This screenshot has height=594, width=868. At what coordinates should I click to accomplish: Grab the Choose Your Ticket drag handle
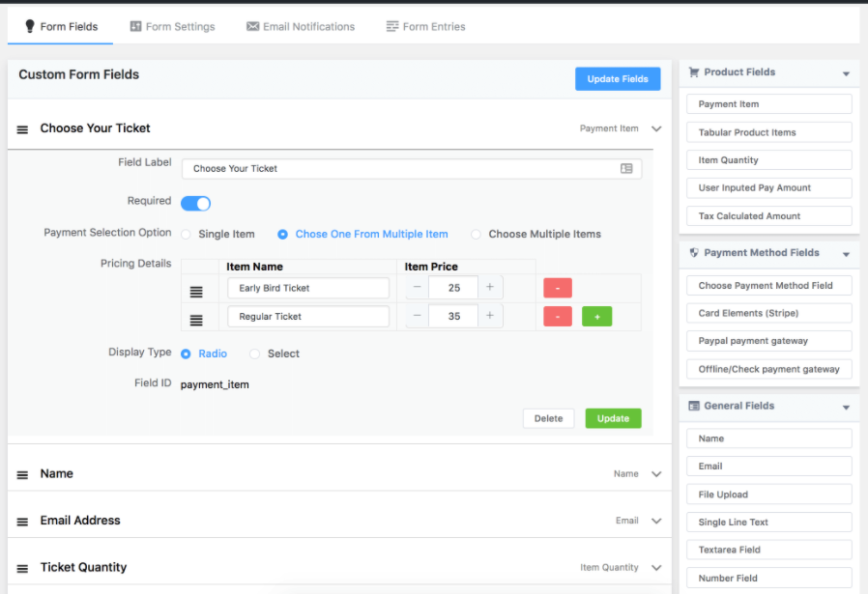(x=22, y=129)
